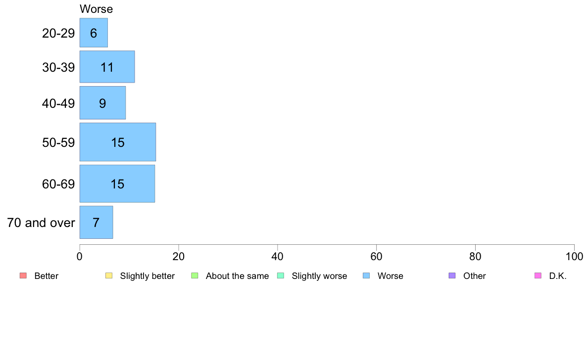Select the 30-39 bar showing 11
Screen dimensions: 588x364
(x=107, y=67)
